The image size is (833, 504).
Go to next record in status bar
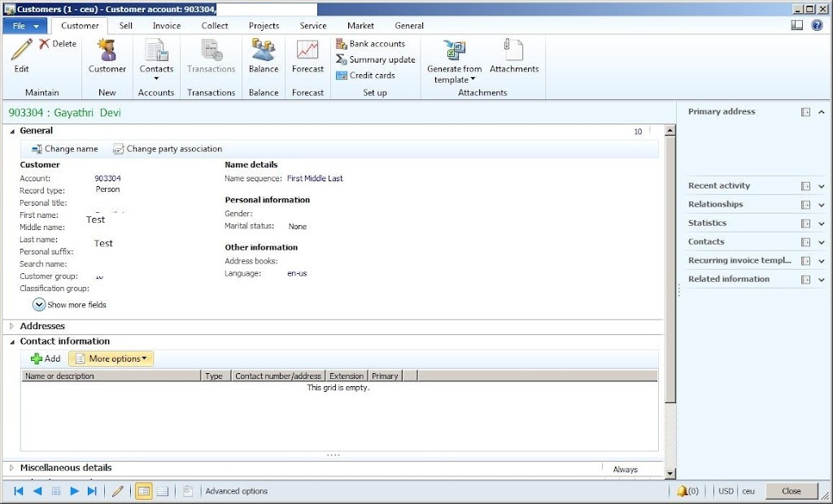(74, 491)
